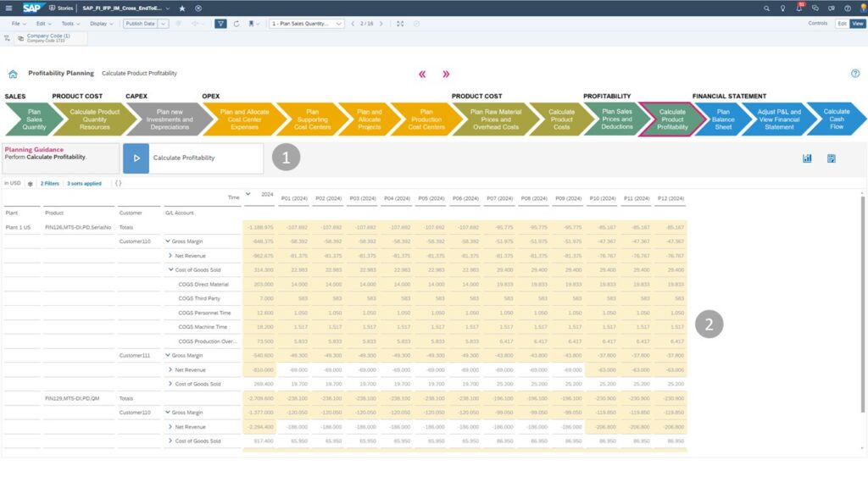868x488 pixels.
Task: Expand the Net Revenue row under Customer110
Action: pos(171,255)
